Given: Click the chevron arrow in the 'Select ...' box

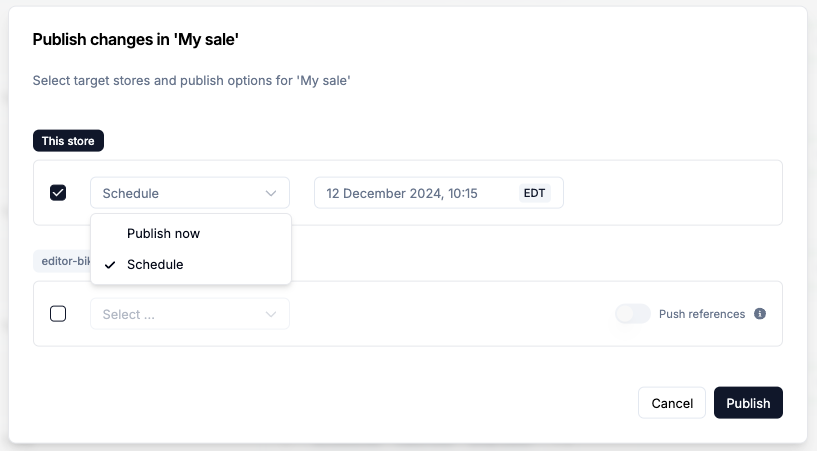Looking at the screenshot, I should (271, 314).
